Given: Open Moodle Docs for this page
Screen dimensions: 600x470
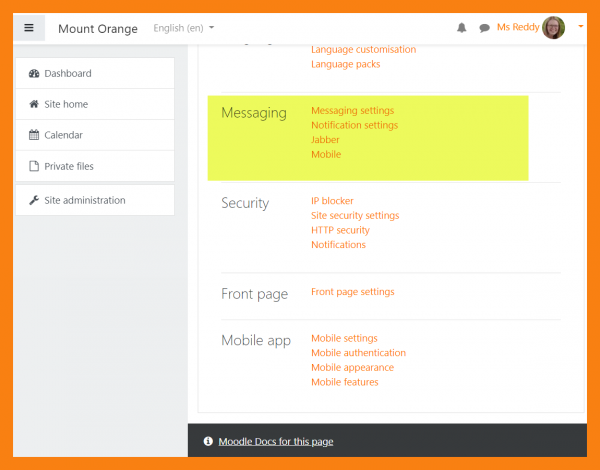Looking at the screenshot, I should click(275, 441).
